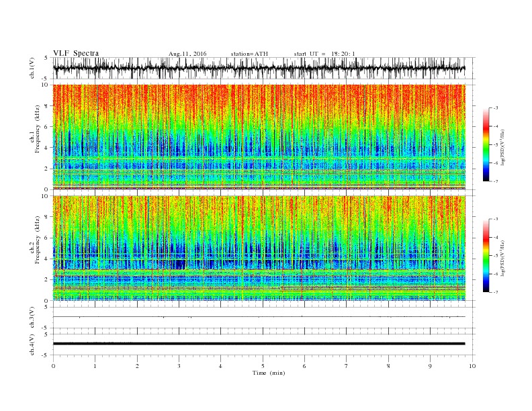
Task: Click the 8 kHz tick label of ch.1 spectrogram
Action: [x=47, y=106]
